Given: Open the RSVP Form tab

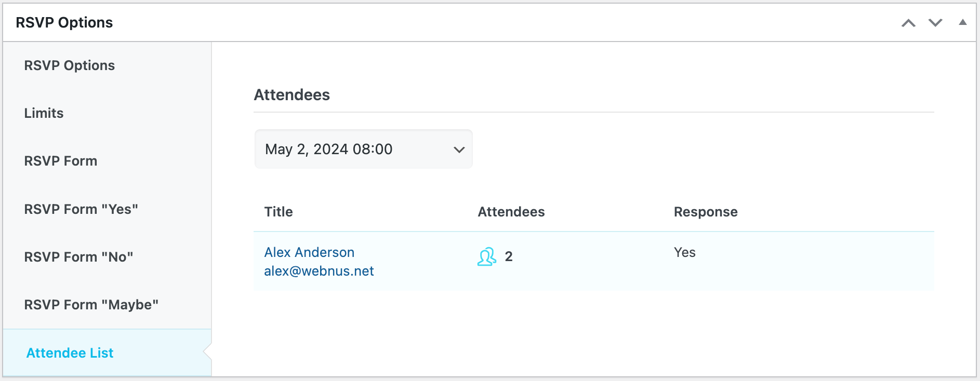Looking at the screenshot, I should 61,161.
